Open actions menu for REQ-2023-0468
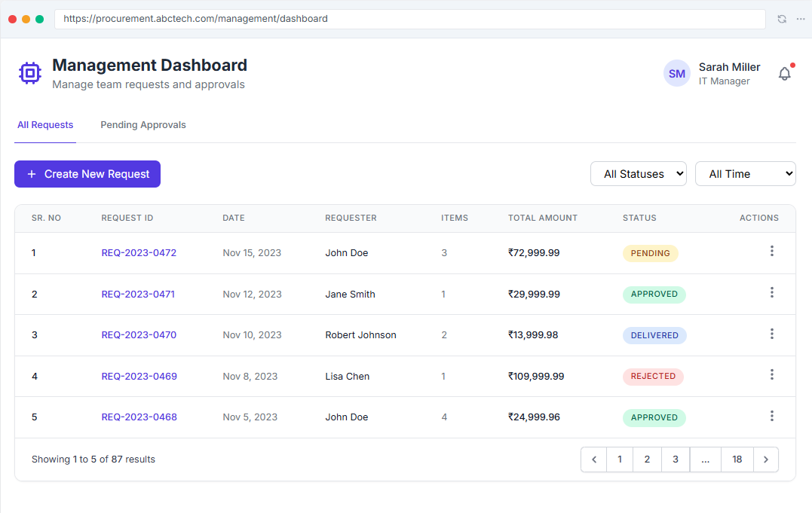 coord(771,416)
